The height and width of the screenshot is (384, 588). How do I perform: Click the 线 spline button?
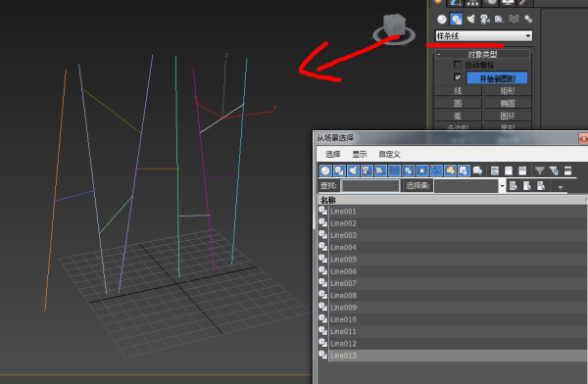pyautogui.click(x=458, y=91)
